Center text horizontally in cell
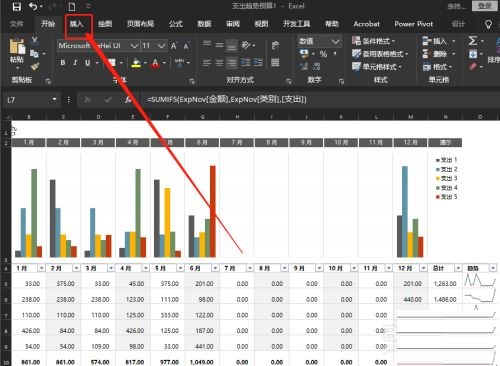Viewport: 500px width, 366px height. click(x=219, y=62)
